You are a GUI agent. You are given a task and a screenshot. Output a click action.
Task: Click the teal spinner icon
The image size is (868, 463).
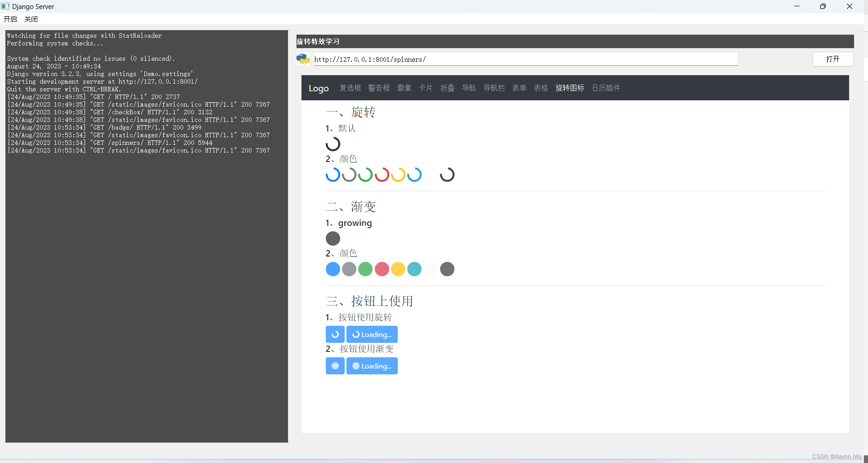tap(414, 175)
